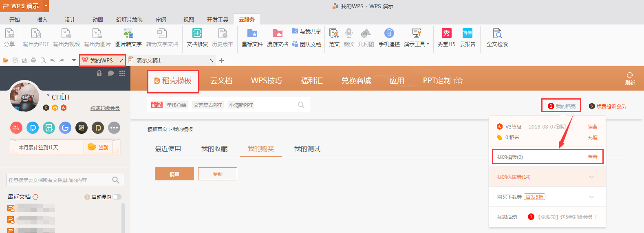Select the 专题 filter button
The width and height of the screenshot is (644, 233).
point(217,174)
